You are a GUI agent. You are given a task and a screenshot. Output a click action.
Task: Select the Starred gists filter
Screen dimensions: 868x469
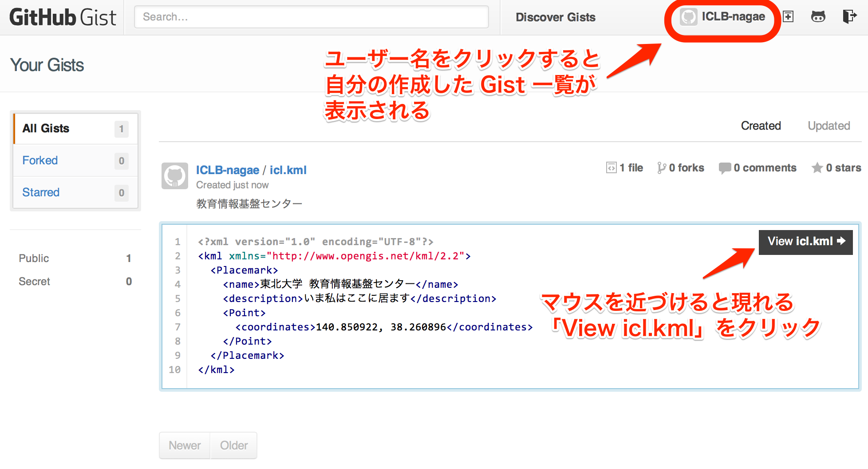75,192
